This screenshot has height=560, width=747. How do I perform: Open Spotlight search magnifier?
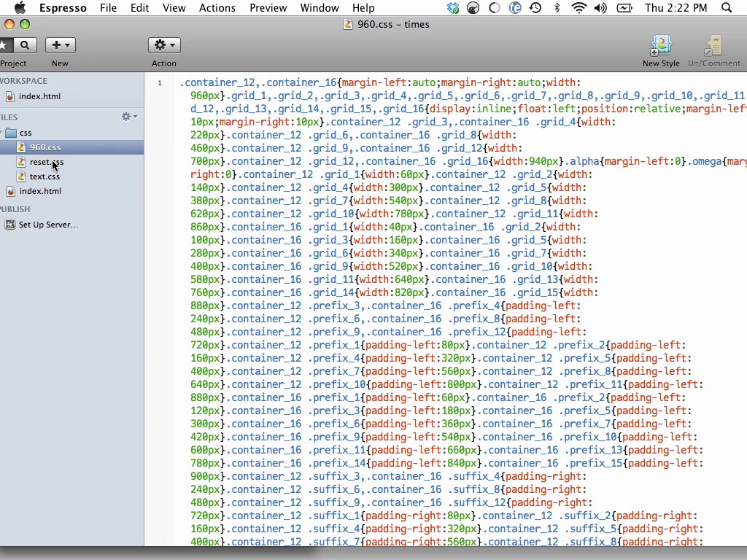click(727, 7)
